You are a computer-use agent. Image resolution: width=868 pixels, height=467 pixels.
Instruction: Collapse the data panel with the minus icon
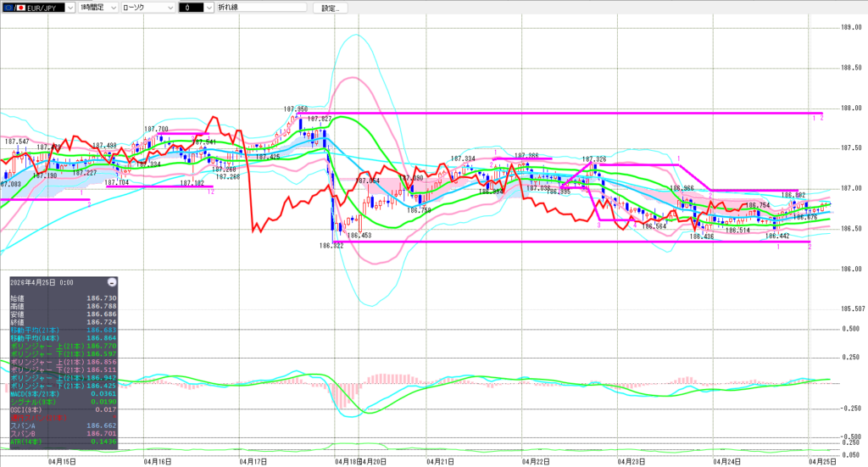[x=111, y=282]
